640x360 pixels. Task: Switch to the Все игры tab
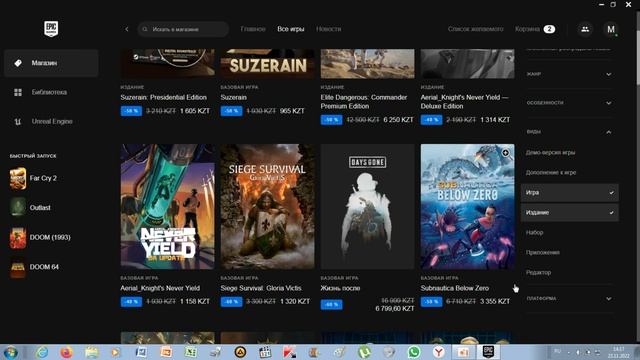[x=291, y=29]
